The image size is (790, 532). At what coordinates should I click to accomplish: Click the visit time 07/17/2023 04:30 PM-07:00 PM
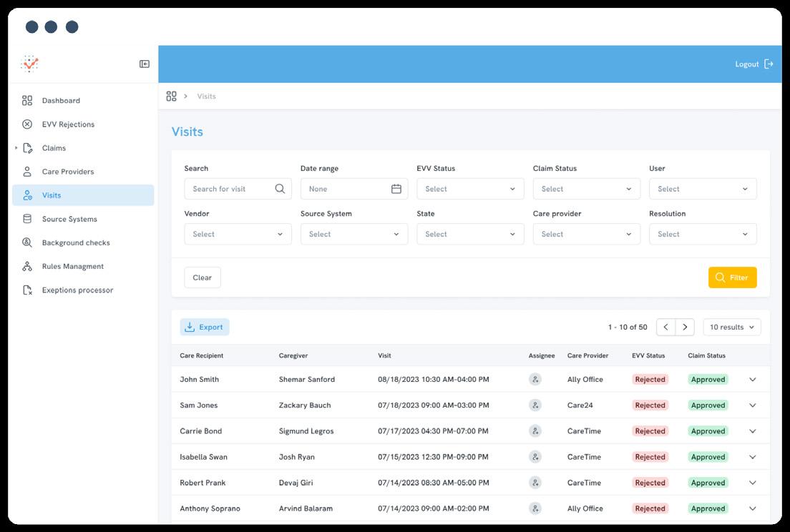434,431
